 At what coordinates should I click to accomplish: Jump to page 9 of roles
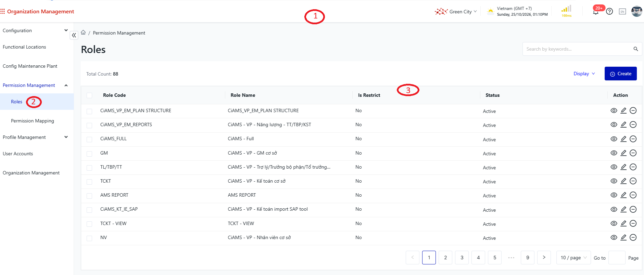coord(528,258)
